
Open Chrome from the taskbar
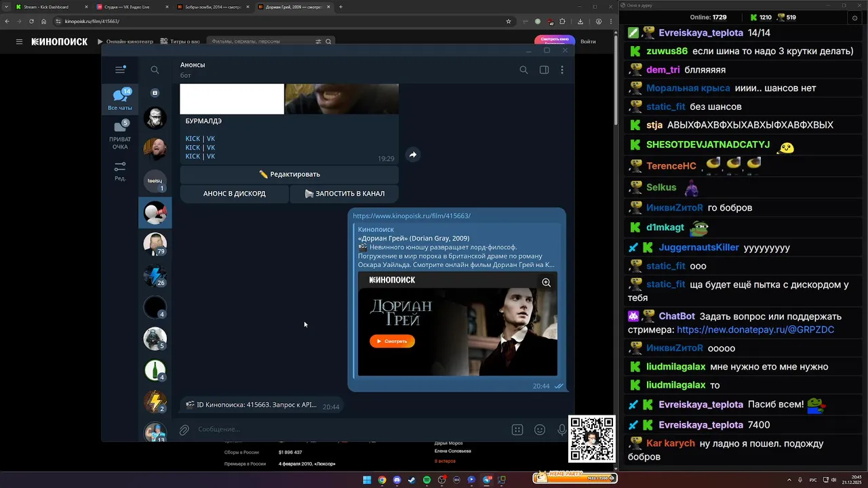click(382, 480)
